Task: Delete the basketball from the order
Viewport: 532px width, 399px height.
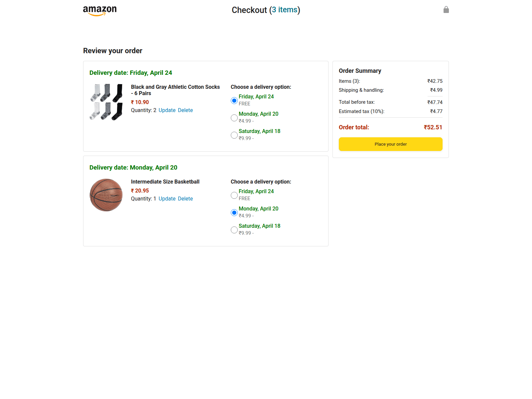Action: tap(185, 199)
